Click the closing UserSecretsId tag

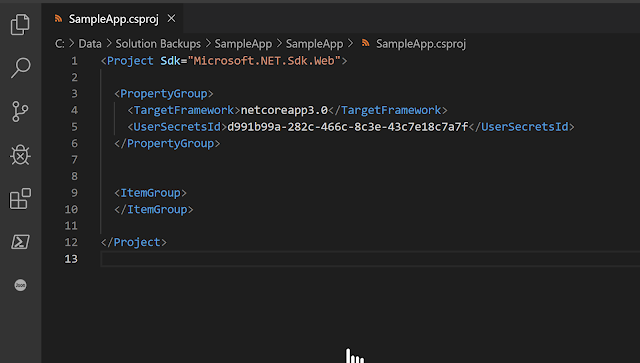pyautogui.click(x=521, y=127)
